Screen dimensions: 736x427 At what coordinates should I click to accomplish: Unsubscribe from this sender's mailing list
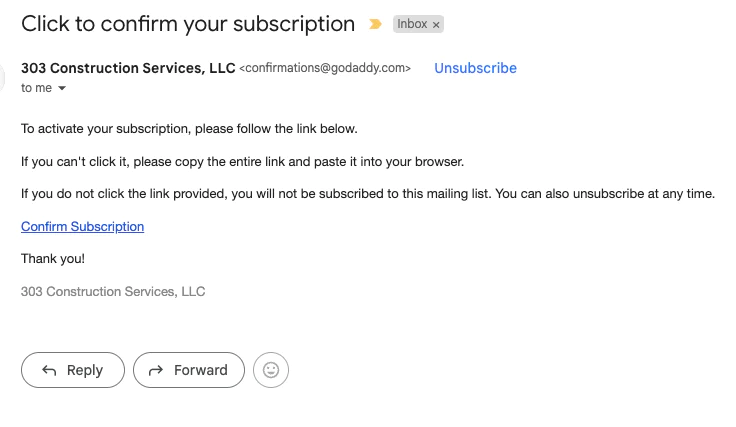pyautogui.click(x=475, y=68)
